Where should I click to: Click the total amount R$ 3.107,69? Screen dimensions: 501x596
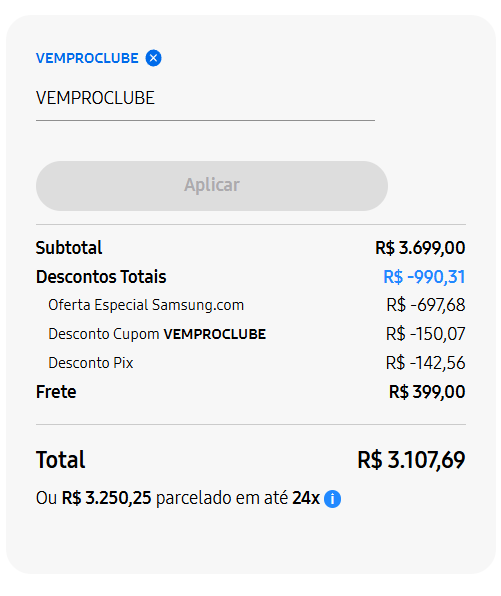pyautogui.click(x=411, y=460)
